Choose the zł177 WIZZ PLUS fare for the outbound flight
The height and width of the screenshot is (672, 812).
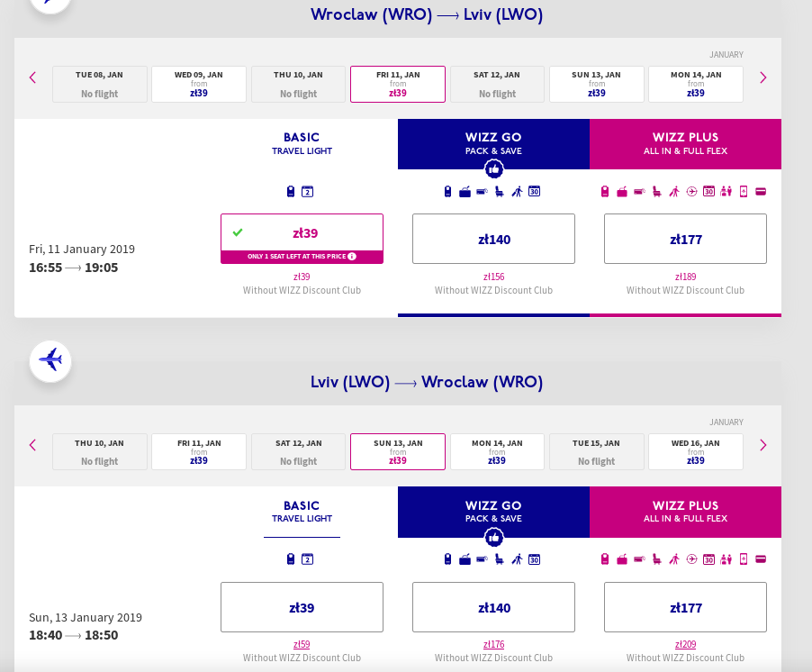pos(686,239)
